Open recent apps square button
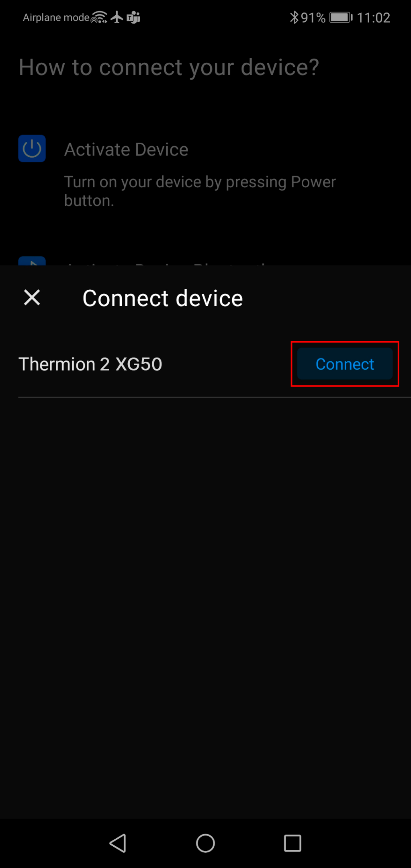 (292, 843)
